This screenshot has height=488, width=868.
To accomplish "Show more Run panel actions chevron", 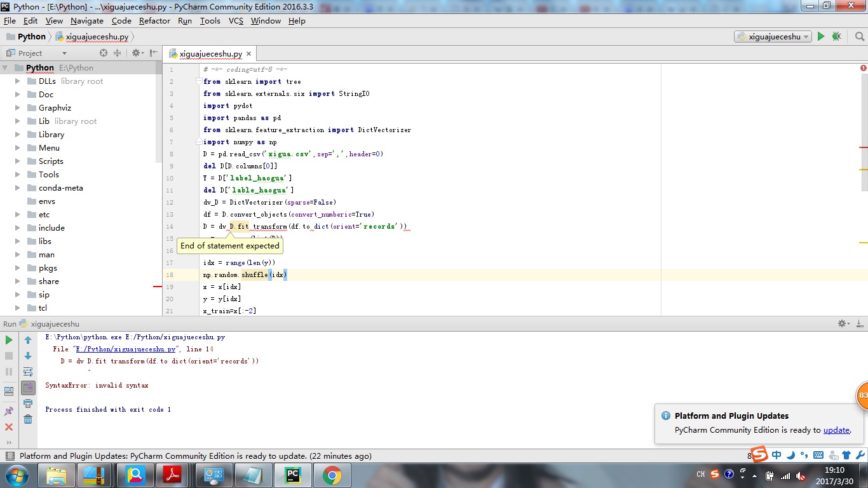I will 9,442.
